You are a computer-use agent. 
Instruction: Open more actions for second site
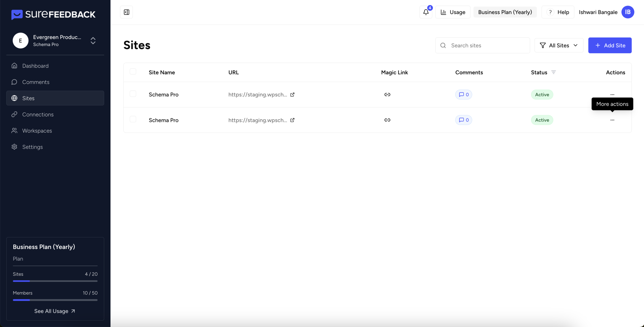tap(612, 120)
